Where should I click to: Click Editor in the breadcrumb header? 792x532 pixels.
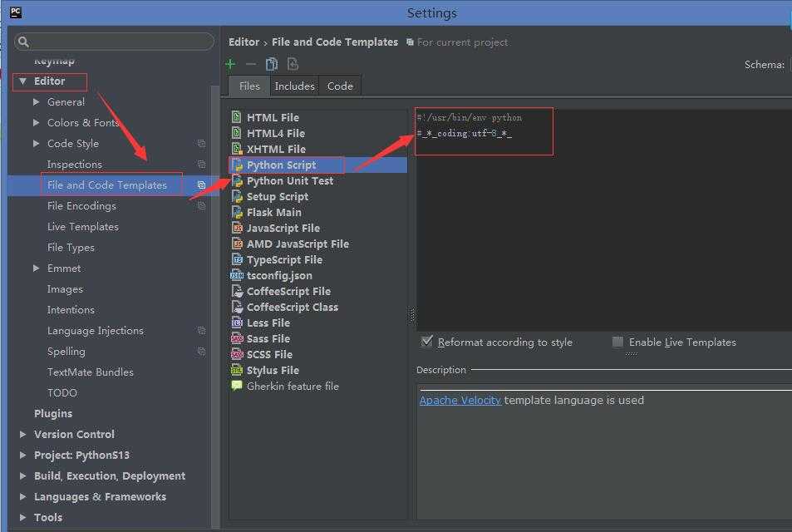tap(244, 42)
